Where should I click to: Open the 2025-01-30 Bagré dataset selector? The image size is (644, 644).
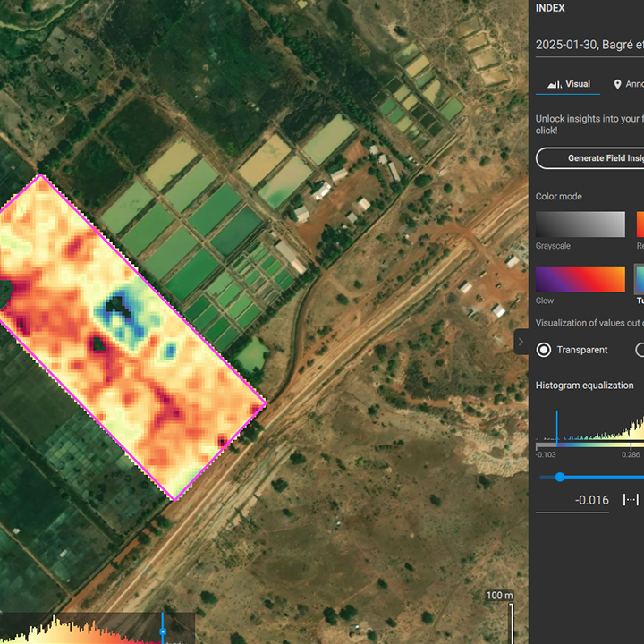pyautogui.click(x=589, y=44)
